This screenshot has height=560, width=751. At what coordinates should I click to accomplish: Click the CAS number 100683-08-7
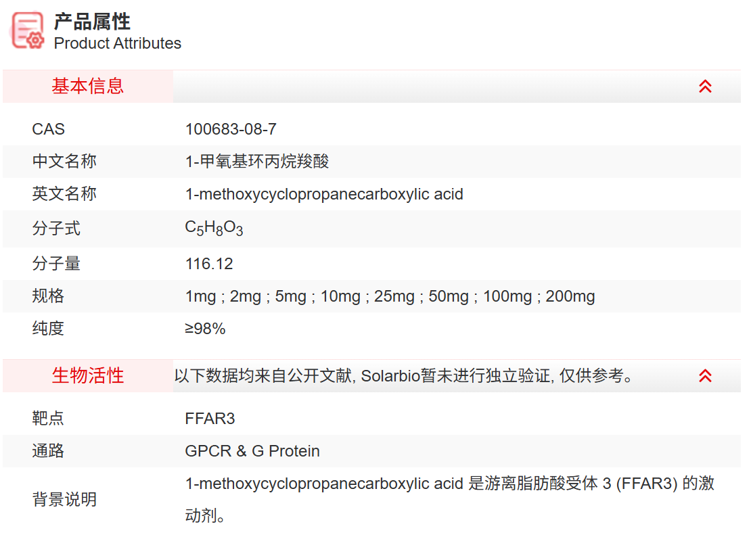(231, 129)
